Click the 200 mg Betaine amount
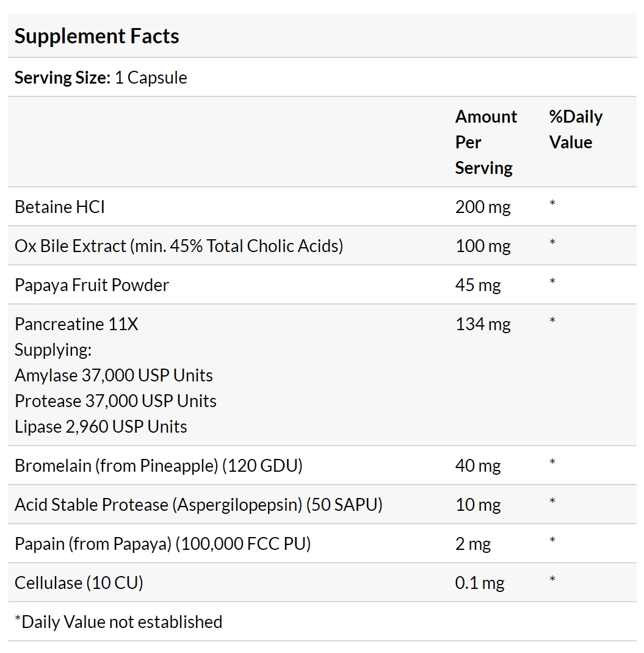 pos(483,207)
